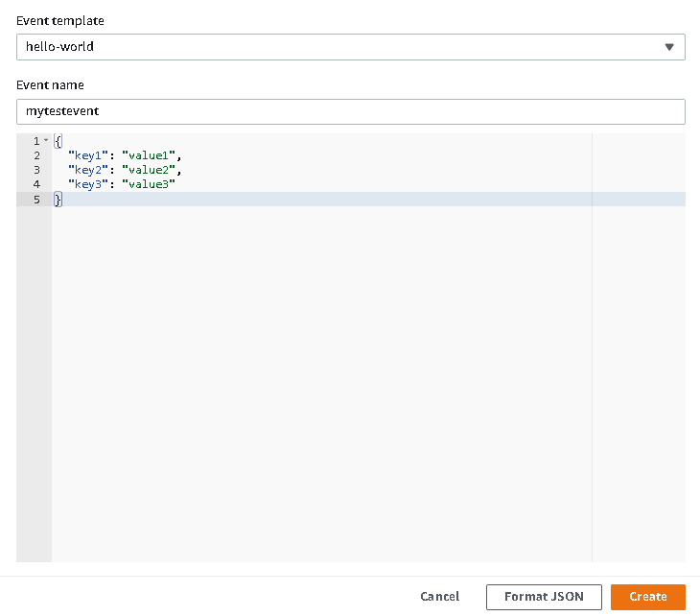Screen dimensions: 700x616
Task: Click the Event template label
Action: coord(60,21)
